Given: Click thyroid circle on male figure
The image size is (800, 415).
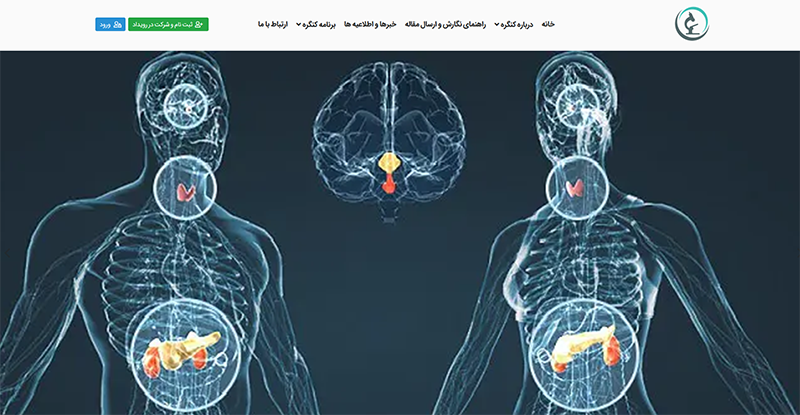Looking at the screenshot, I should pyautogui.click(x=185, y=188).
